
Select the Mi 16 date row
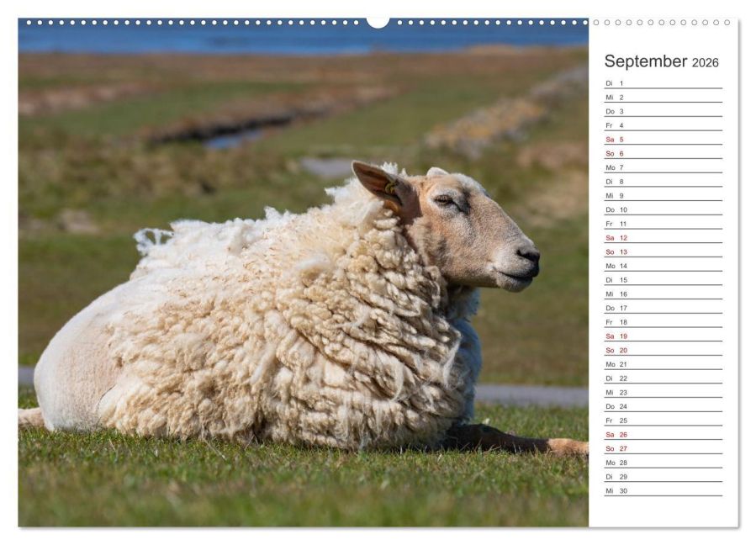663,294
